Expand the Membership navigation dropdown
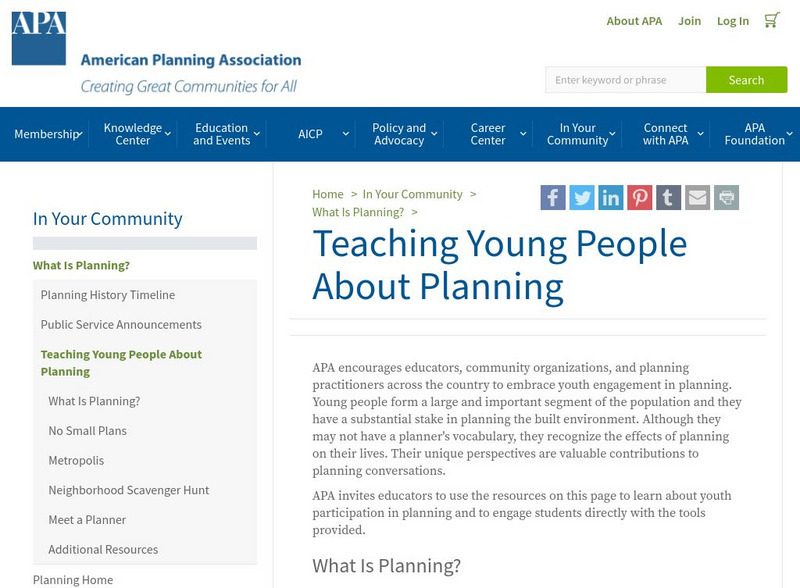 tap(44, 133)
